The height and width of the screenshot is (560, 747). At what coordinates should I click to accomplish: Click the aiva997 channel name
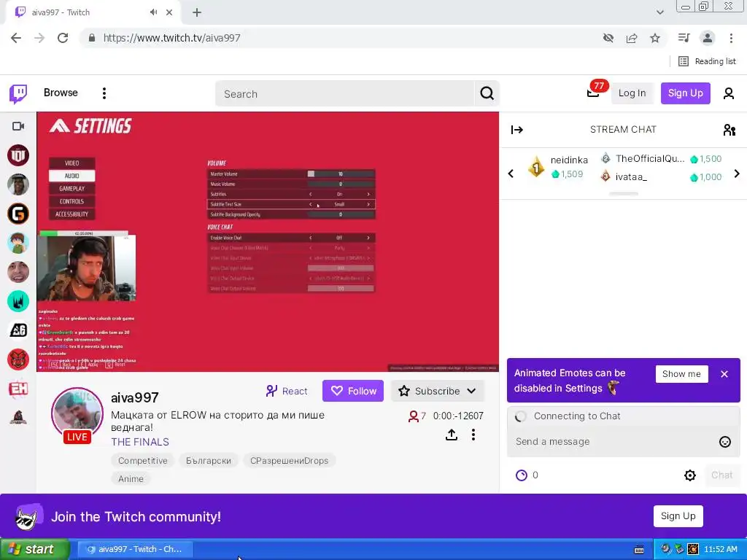click(135, 397)
